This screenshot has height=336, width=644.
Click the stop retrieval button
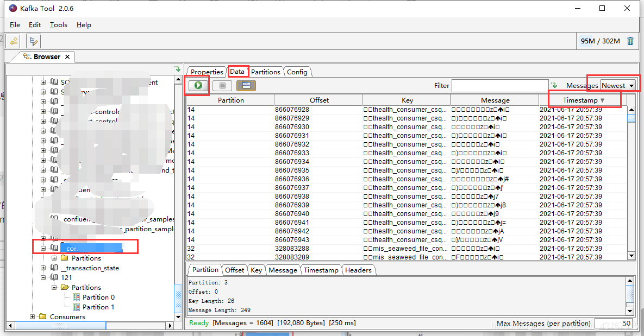222,85
